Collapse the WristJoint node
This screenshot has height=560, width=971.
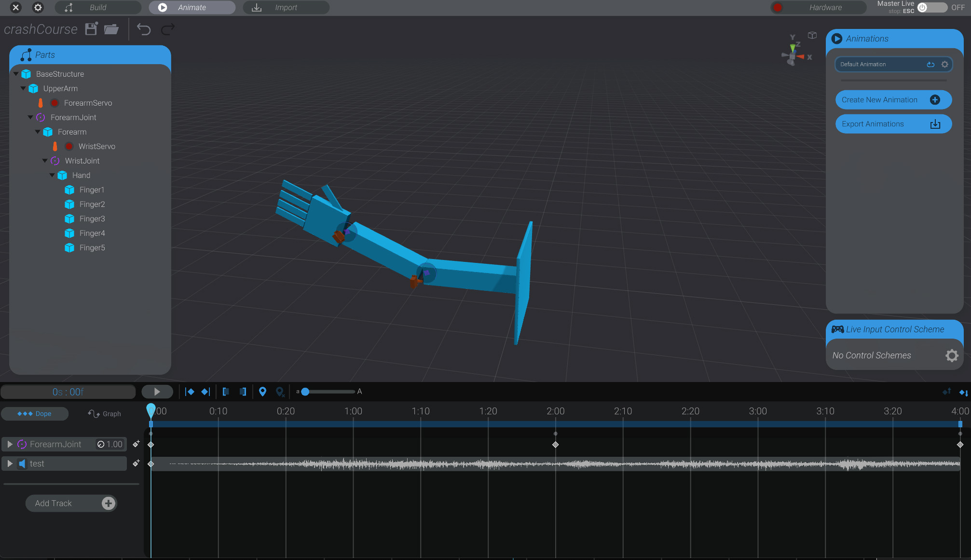(44, 161)
